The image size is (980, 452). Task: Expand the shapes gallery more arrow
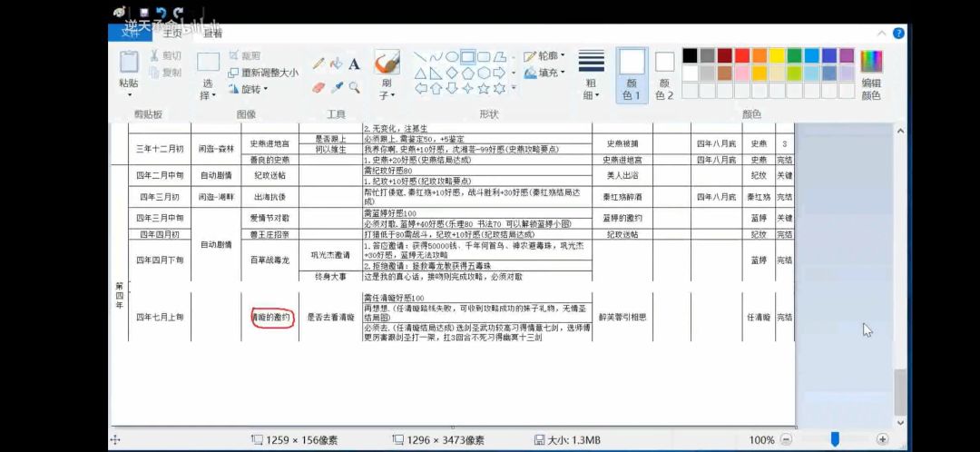coord(513,89)
